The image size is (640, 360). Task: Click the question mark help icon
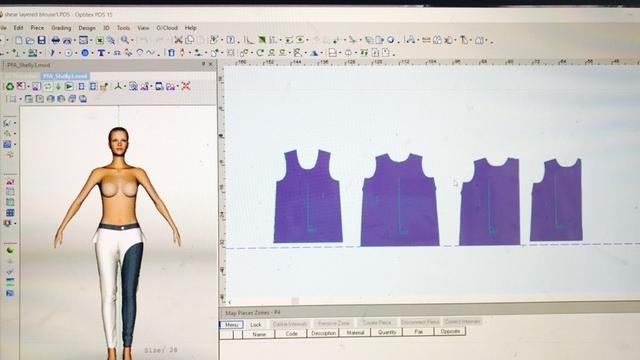(x=230, y=40)
